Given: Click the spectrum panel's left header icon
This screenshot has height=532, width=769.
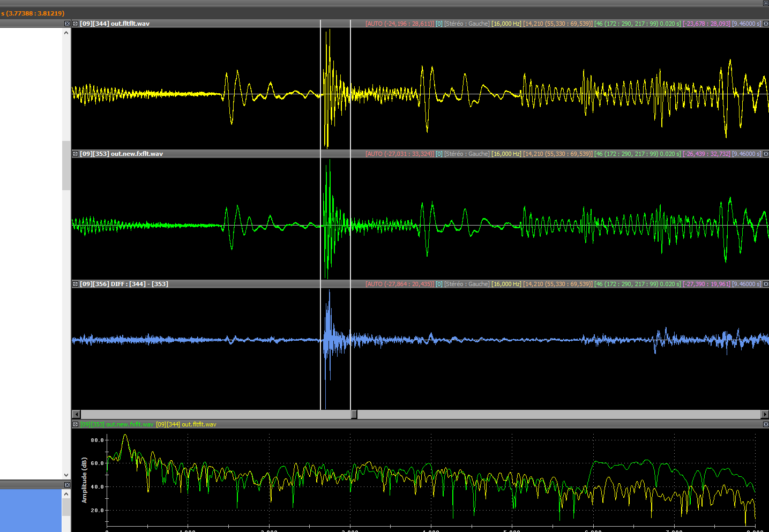Looking at the screenshot, I should point(75,424).
